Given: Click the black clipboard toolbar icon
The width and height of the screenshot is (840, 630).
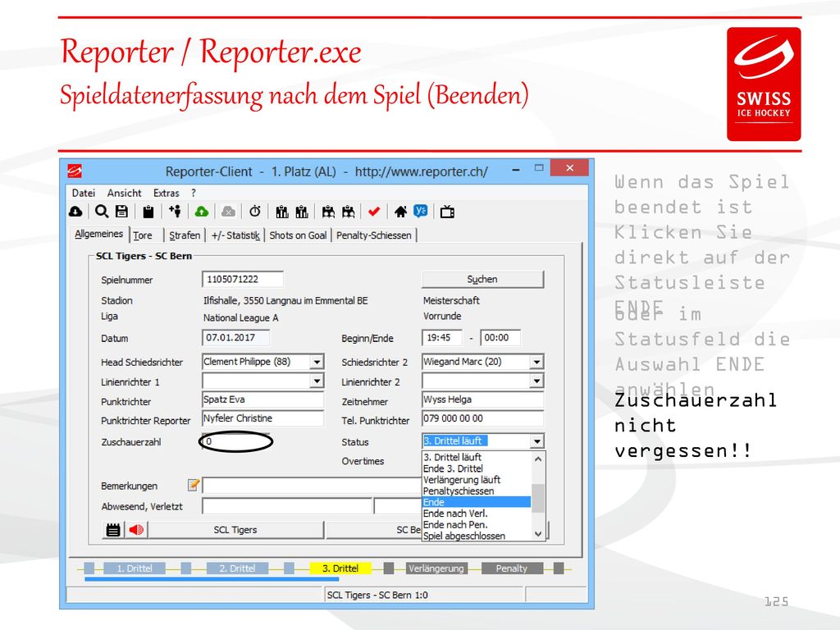Looking at the screenshot, I should [148, 212].
